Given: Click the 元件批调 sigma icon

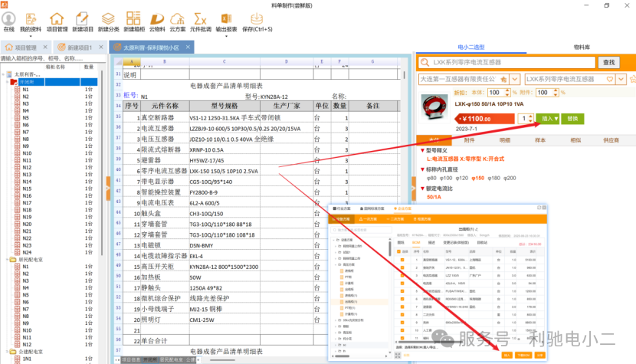Looking at the screenshot, I should pyautogui.click(x=200, y=22).
